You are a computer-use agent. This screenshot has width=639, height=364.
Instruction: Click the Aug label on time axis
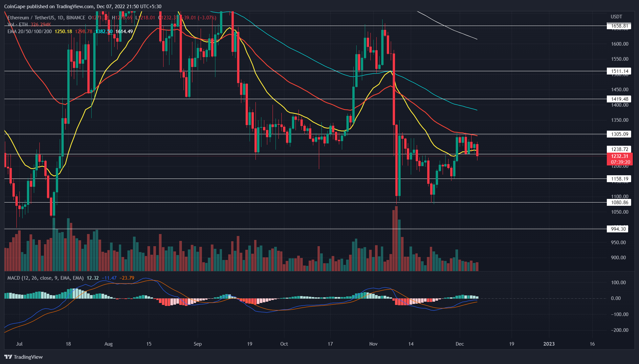point(108,344)
